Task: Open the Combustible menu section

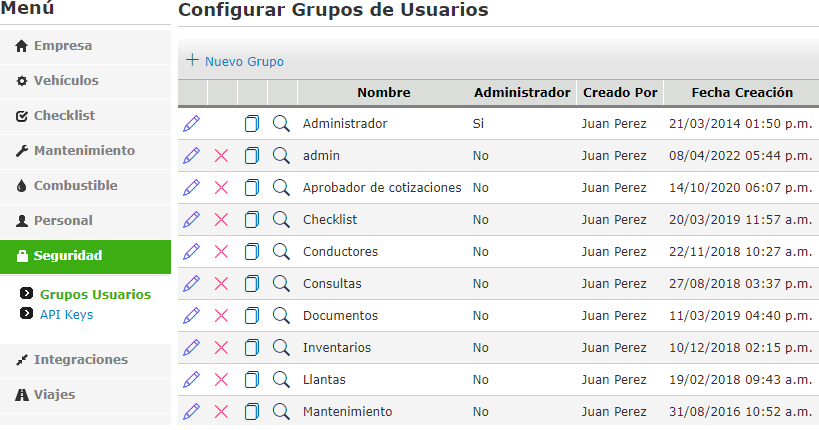Action: (85, 186)
